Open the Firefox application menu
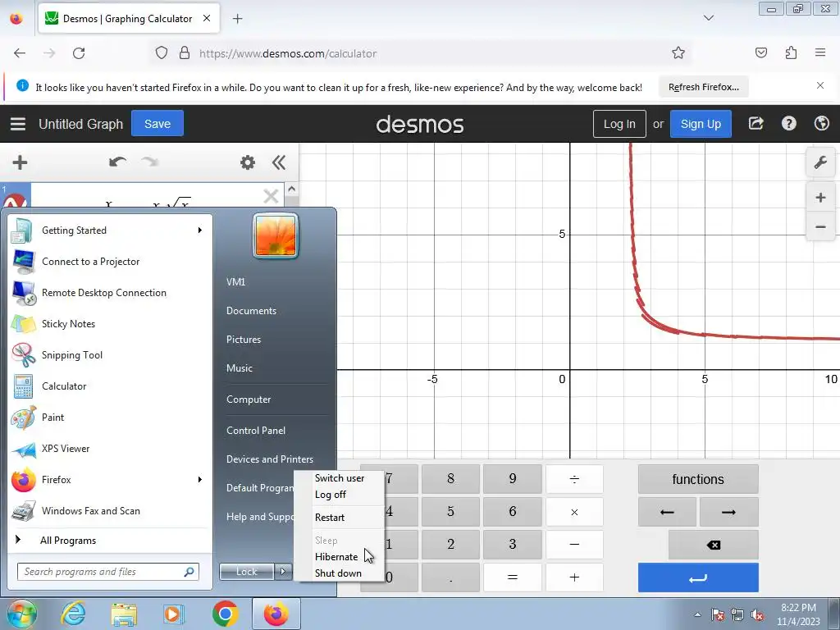Screen dimensions: 840x630 coord(820,52)
